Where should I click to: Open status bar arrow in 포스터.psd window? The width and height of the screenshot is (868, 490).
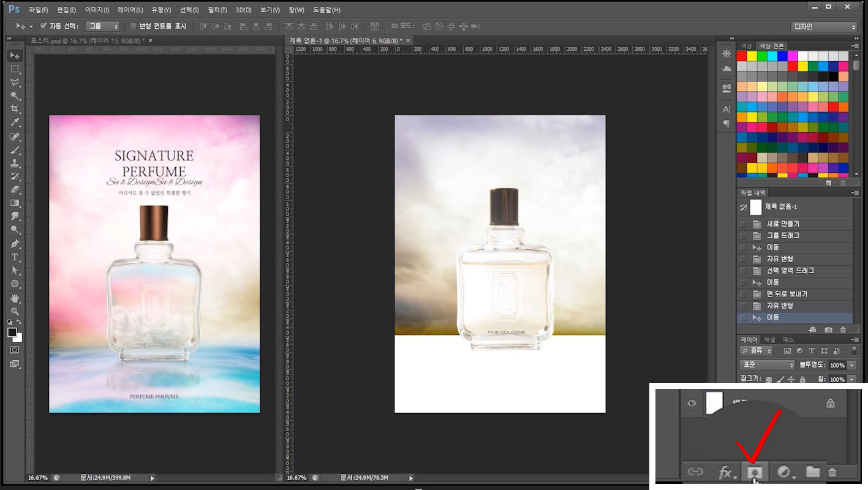[152, 478]
